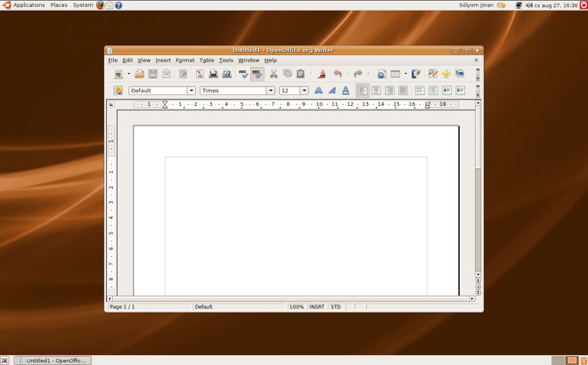Image resolution: width=588 pixels, height=365 pixels.
Task: Expand Formatting toolbar overflow chevron
Action: 478,86
